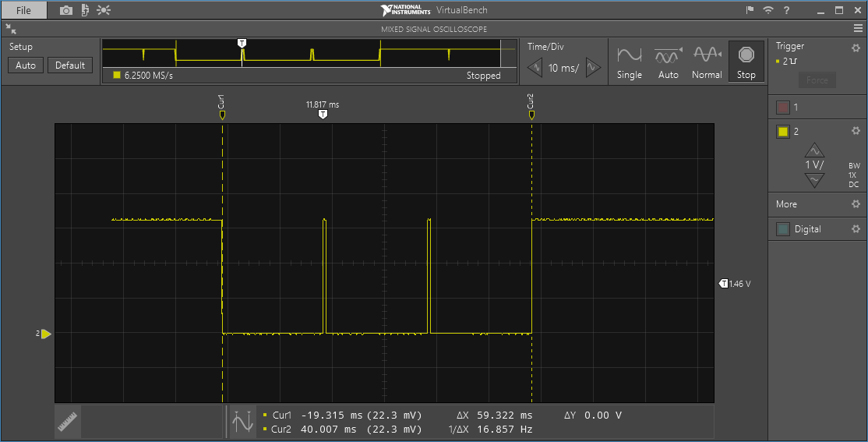Click the trigger type edge indicator
868x442 pixels.
[787, 62]
